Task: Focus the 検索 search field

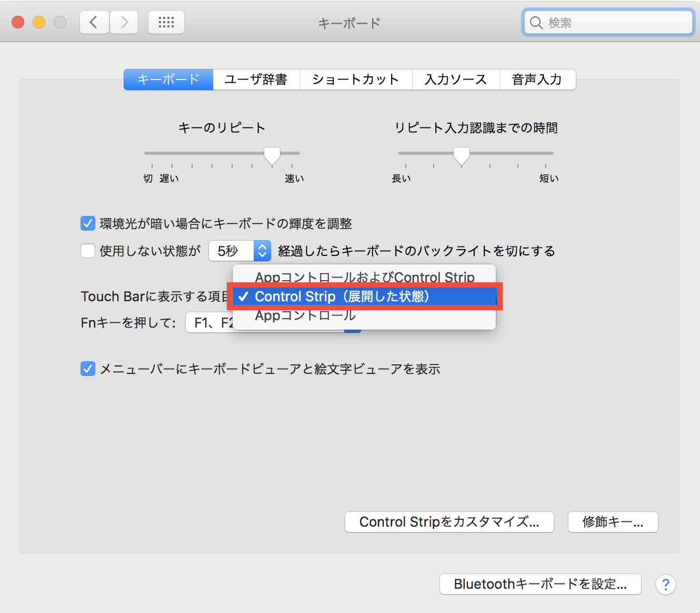Action: [608, 23]
